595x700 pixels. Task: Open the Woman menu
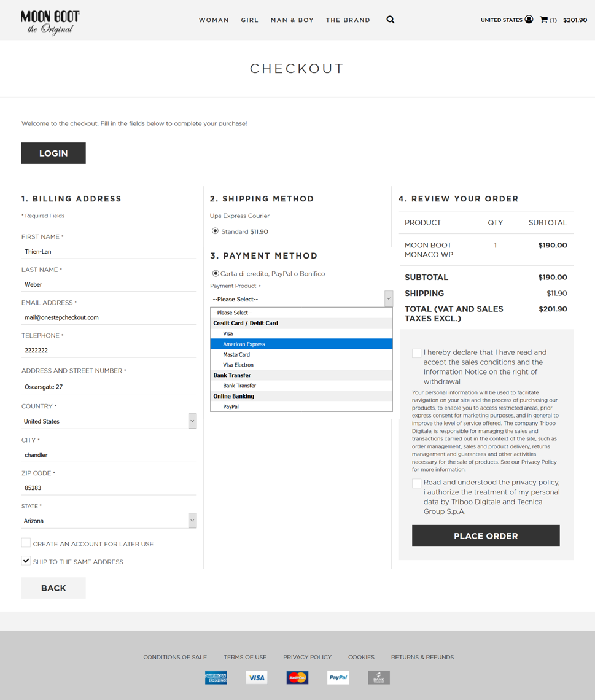pos(214,20)
